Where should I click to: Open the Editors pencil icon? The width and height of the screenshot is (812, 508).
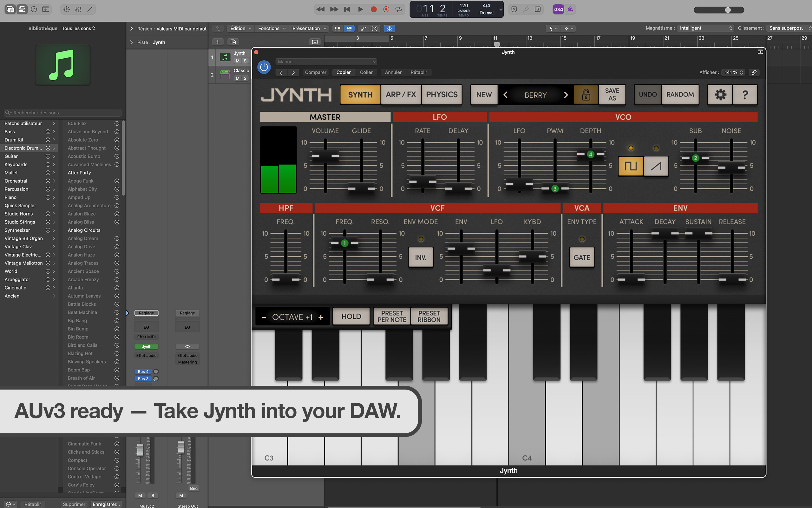(90, 10)
